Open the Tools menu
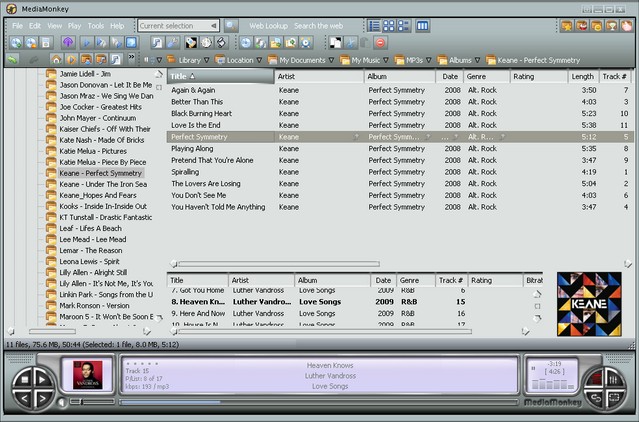The width and height of the screenshot is (639, 422). [95, 25]
